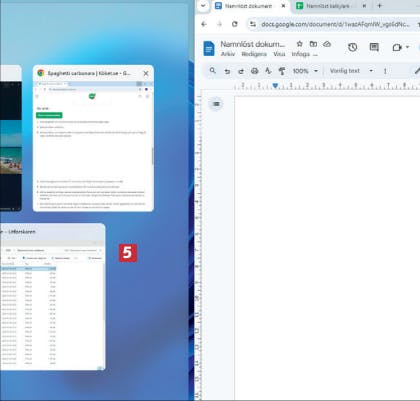Select the Spaghetti carbonara window thumbnail
The width and height of the screenshot is (420, 401).
point(93,138)
